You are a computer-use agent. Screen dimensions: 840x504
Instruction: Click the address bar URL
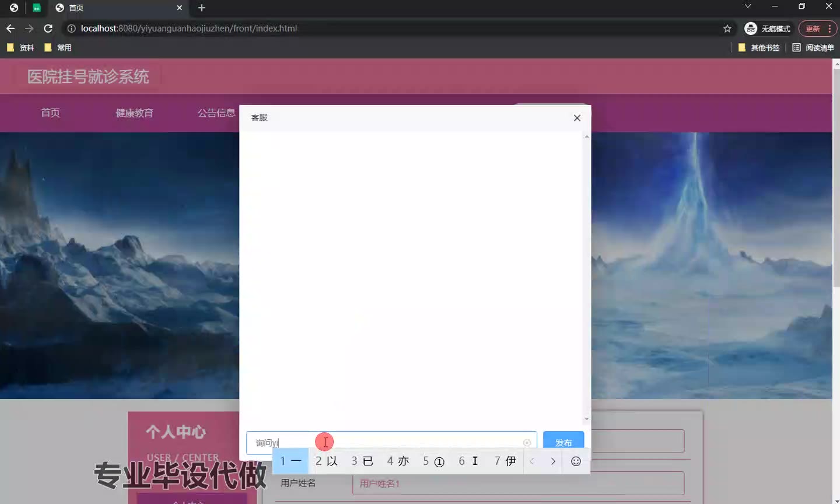point(189,28)
